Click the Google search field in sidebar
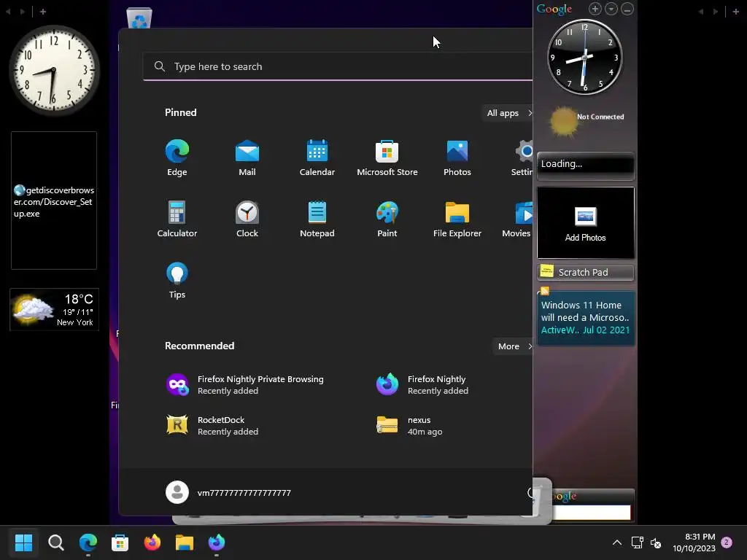The height and width of the screenshot is (560, 747). (591, 513)
